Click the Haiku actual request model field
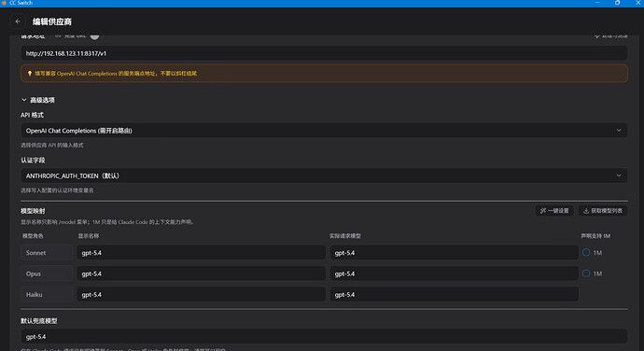This screenshot has width=644, height=351. coord(454,295)
